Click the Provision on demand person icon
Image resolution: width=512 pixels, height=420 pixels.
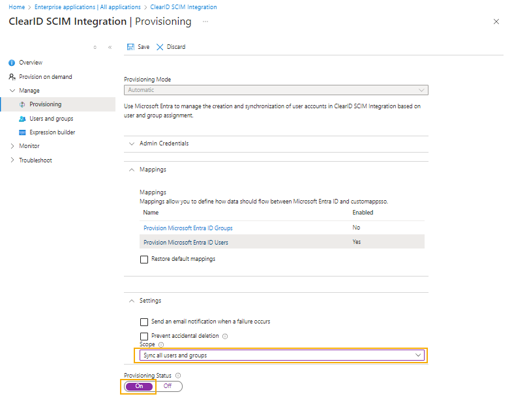tap(12, 77)
